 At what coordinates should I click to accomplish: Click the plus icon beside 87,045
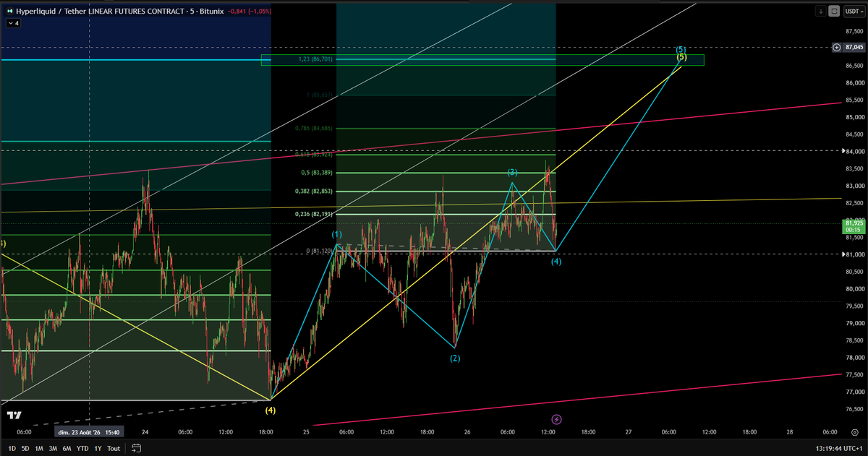[837, 48]
